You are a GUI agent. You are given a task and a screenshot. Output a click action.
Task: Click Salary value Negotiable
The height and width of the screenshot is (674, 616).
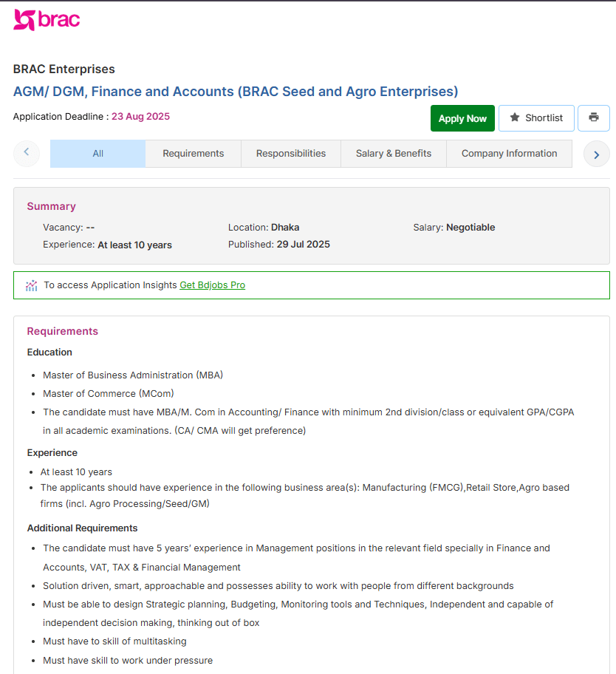pos(470,228)
